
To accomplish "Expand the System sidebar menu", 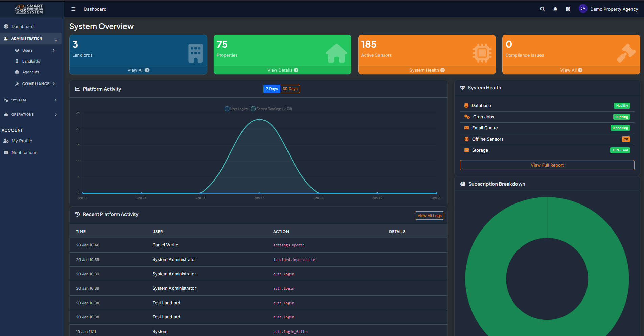I will (30, 100).
